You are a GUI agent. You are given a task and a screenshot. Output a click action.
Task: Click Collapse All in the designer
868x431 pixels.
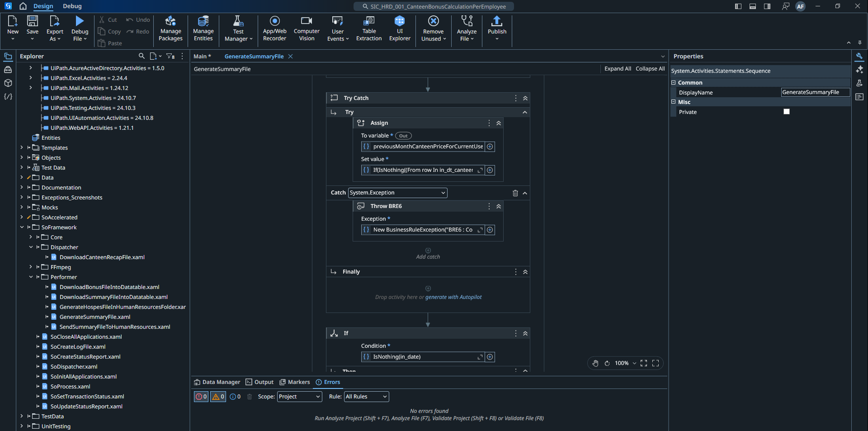[x=650, y=69]
